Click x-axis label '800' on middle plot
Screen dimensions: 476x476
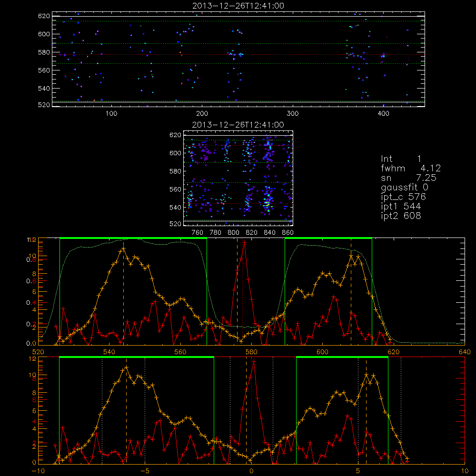[233, 233]
